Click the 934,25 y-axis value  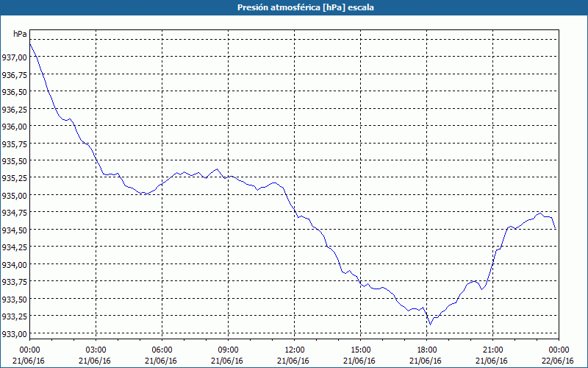pos(14,247)
